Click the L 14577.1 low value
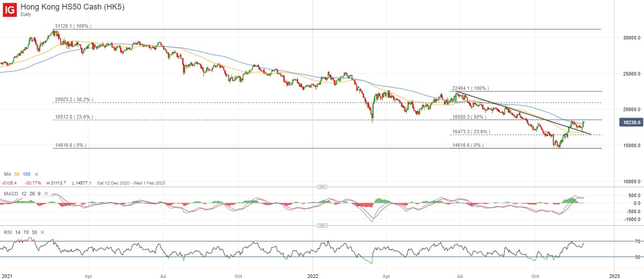The image size is (644, 279). point(82,183)
